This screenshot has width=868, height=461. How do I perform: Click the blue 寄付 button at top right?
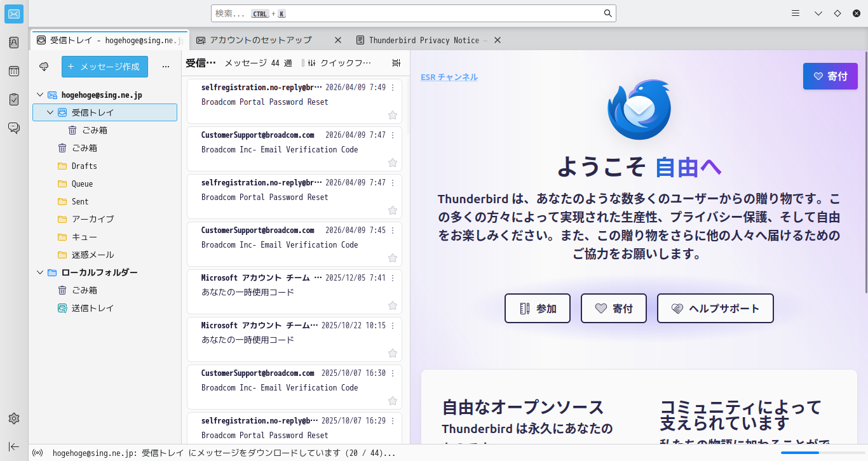click(831, 76)
